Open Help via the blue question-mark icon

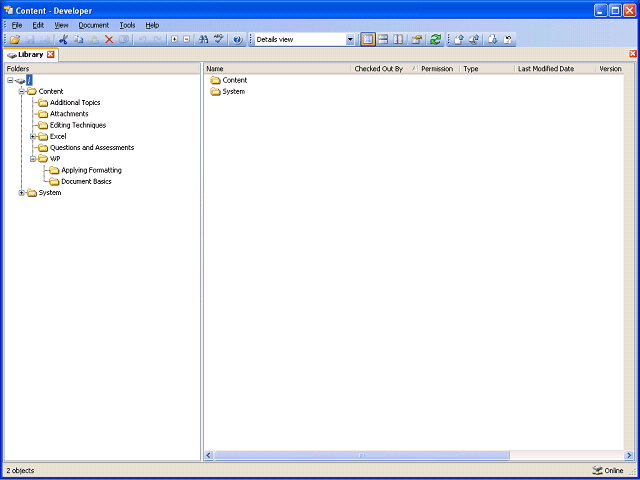(x=238, y=40)
